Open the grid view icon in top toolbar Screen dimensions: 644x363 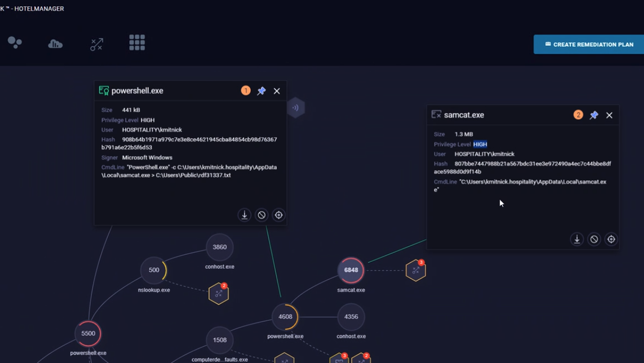[137, 43]
